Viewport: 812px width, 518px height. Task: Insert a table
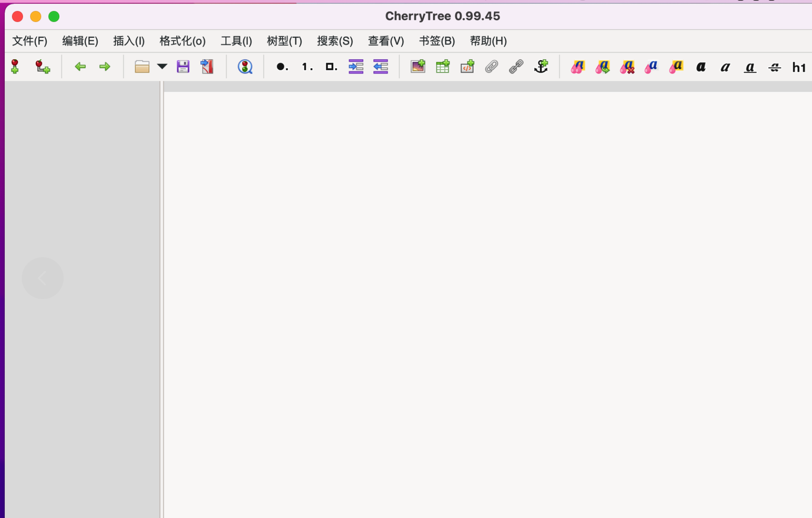pyautogui.click(x=442, y=67)
